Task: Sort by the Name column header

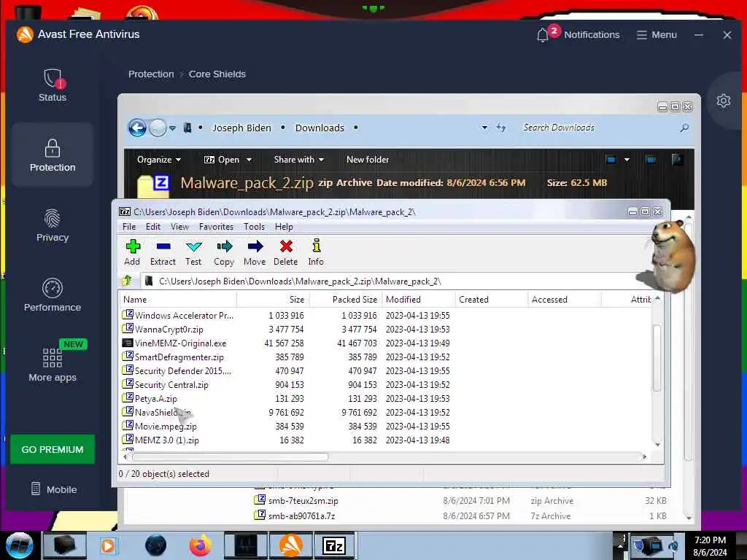Action: point(178,300)
